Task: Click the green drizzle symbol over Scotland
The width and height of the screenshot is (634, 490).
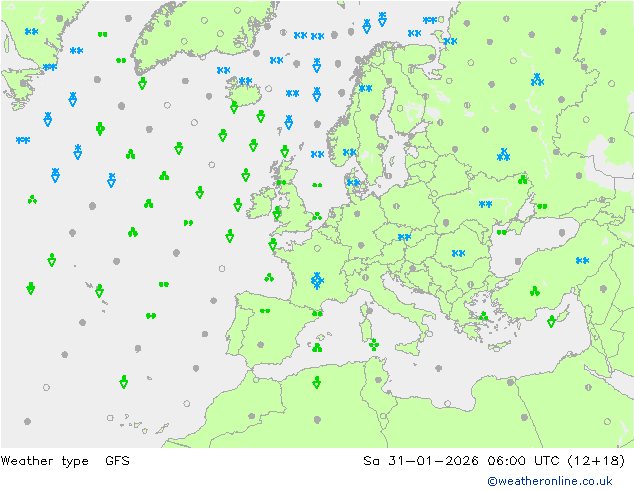Action: 281,183
